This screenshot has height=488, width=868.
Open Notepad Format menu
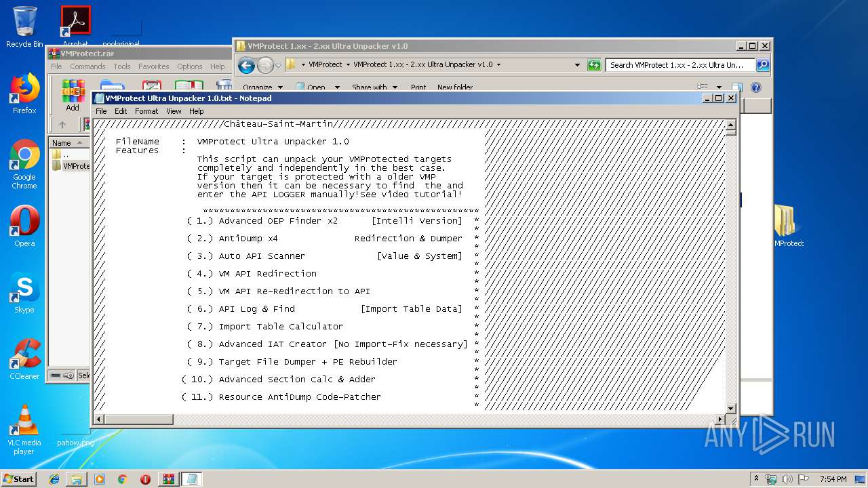[x=146, y=111]
